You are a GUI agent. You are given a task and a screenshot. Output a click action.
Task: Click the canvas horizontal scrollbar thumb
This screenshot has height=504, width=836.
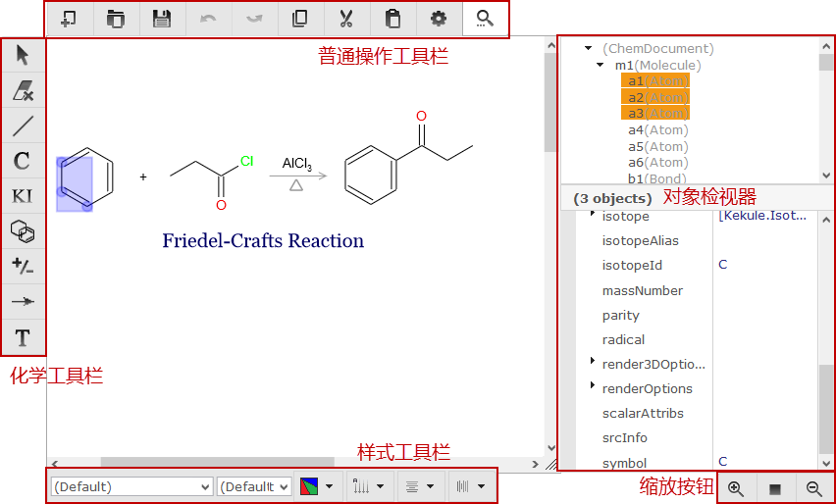coord(218,464)
